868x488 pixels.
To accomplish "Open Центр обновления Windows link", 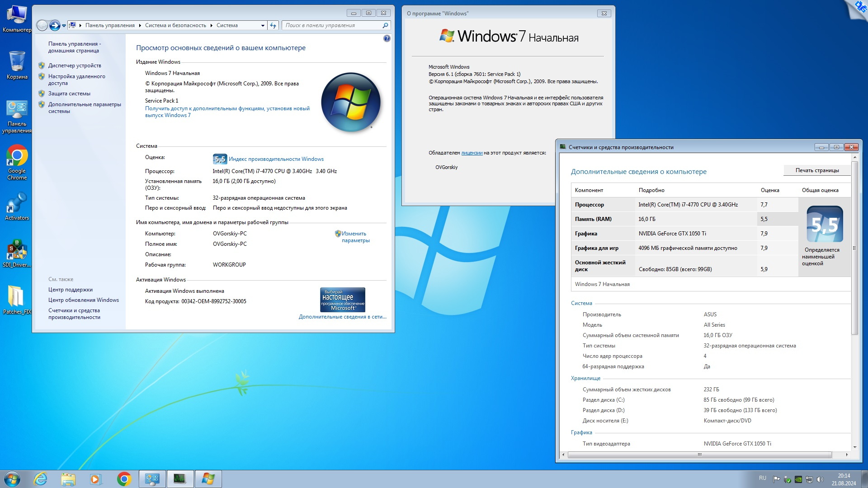I will point(84,300).
